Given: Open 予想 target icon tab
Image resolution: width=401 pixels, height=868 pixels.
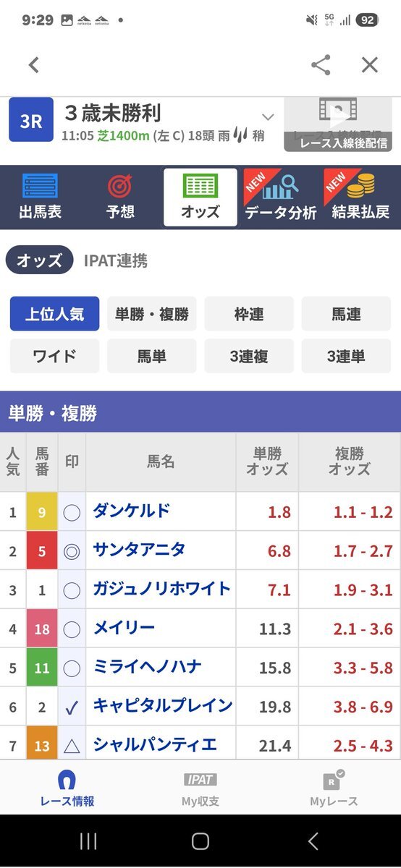Looking at the screenshot, I should 120,187.
